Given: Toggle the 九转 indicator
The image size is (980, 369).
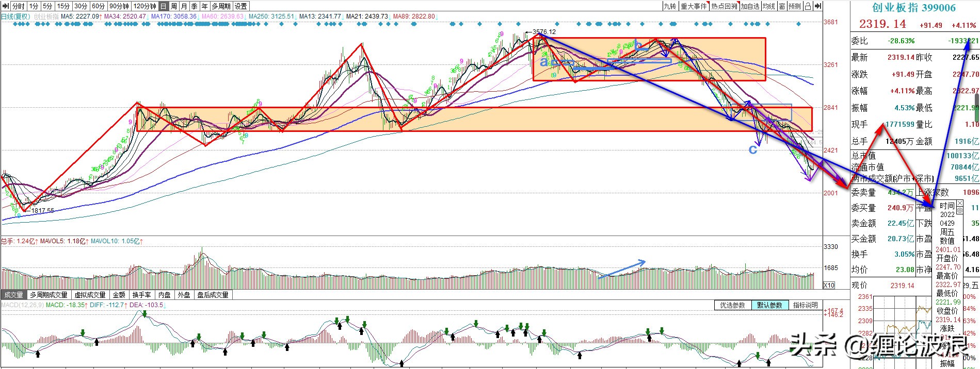Looking at the screenshot, I should coord(670,6).
